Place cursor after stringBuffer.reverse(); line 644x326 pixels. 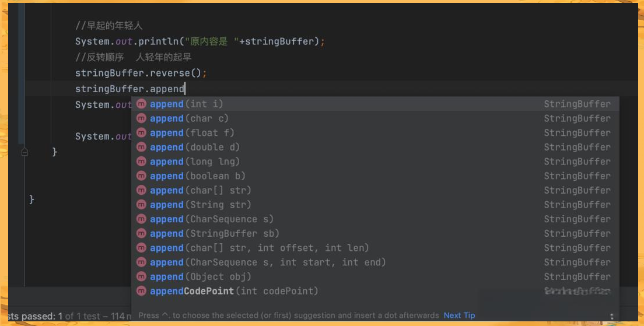coord(208,73)
